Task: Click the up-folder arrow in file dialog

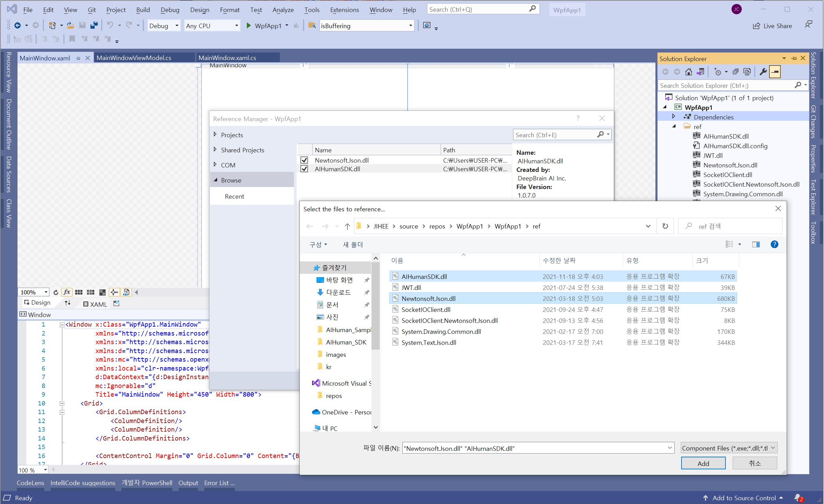Action: click(347, 226)
